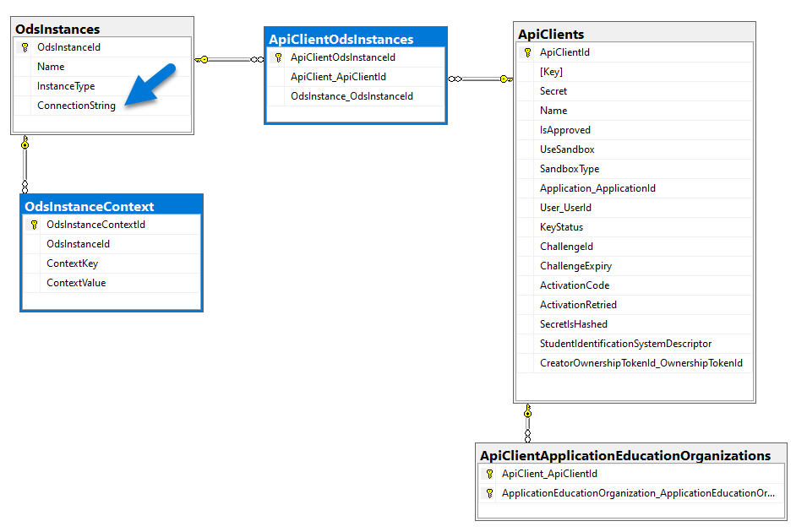Select the KeyStatus column row
807x532 pixels.
click(635, 227)
